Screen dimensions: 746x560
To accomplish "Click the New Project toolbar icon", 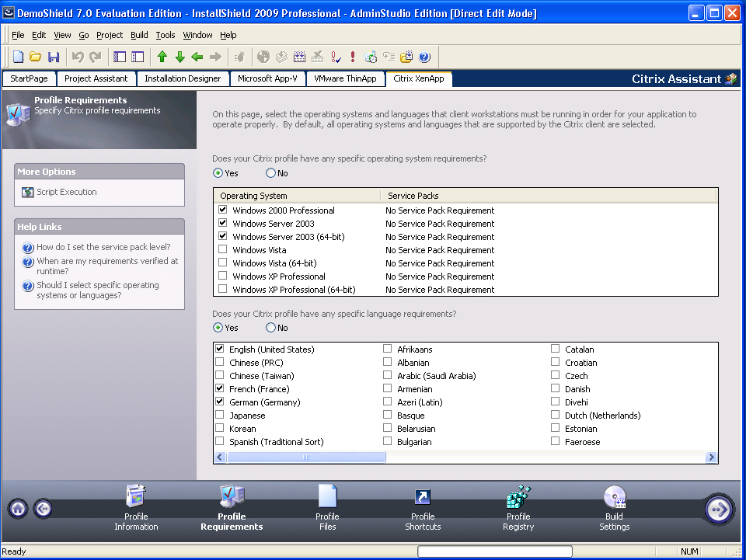I will [x=19, y=57].
